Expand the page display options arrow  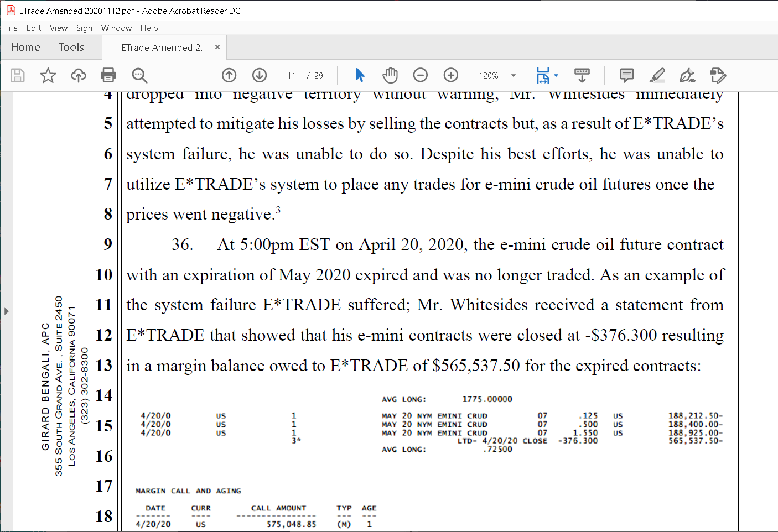[x=556, y=76]
